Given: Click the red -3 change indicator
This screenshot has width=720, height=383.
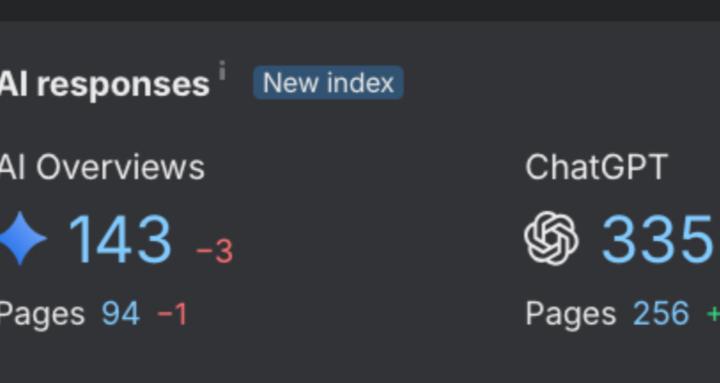Looking at the screenshot, I should coord(214,251).
